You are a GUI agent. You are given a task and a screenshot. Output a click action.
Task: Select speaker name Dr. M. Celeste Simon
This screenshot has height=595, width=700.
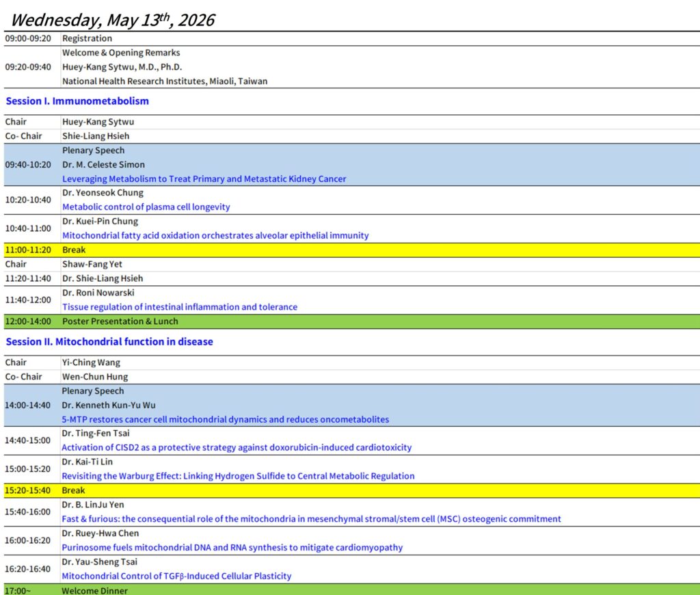[x=103, y=165]
